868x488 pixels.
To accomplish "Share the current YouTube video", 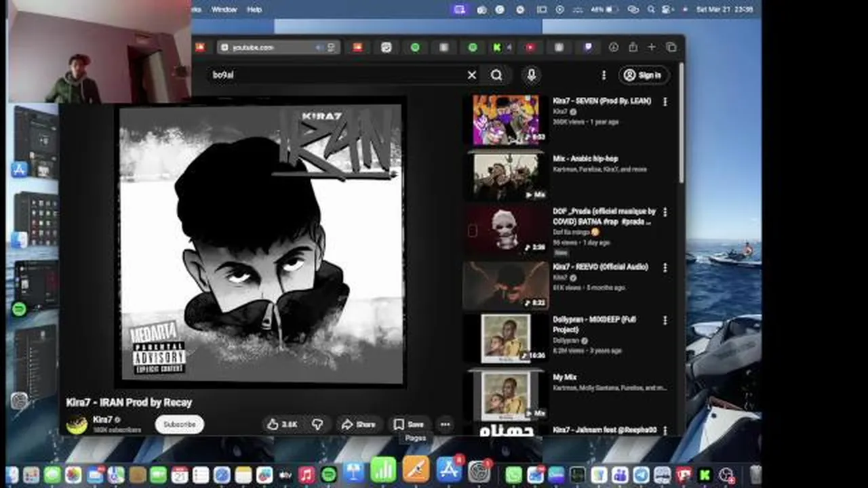I will [358, 424].
